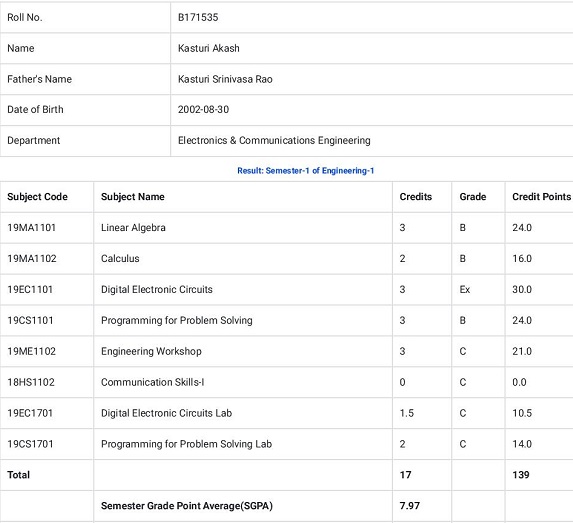Click Programming for Problem Solving Lab entry
Screen dimensions: 573x523
(x=186, y=444)
